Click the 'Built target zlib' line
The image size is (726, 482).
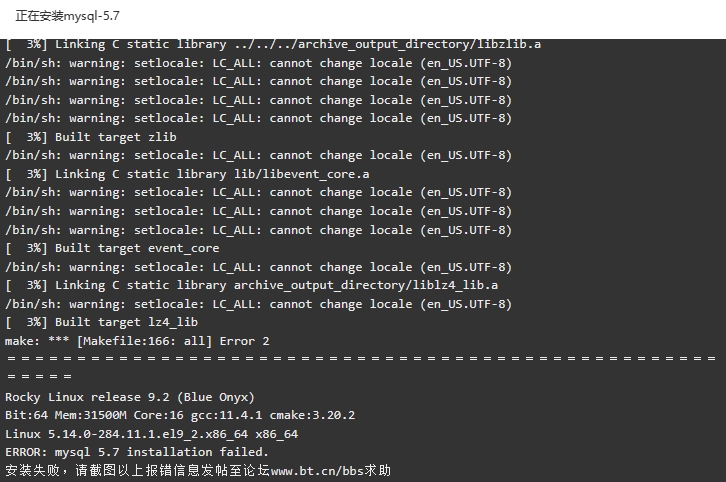[91, 137]
